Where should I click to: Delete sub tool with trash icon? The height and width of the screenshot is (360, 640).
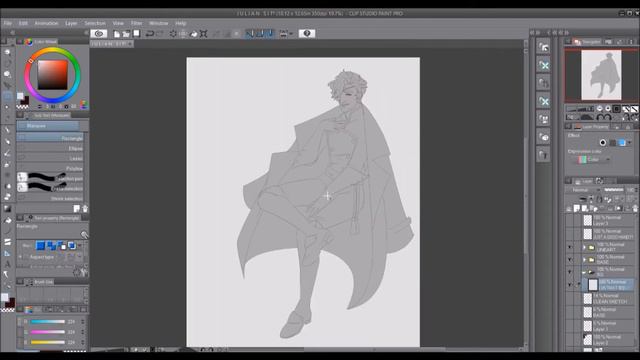(x=85, y=209)
